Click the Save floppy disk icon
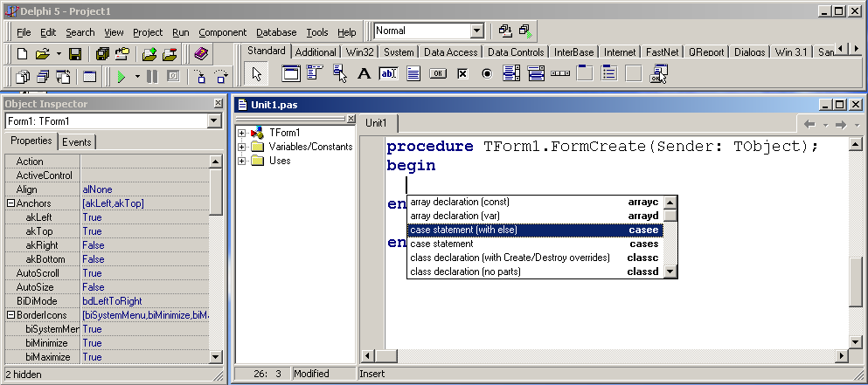The width and height of the screenshot is (868, 385). point(75,53)
